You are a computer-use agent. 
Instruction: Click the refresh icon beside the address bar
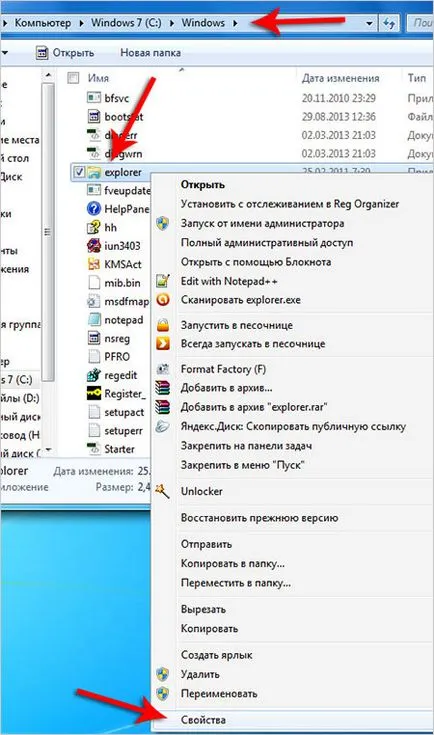pos(389,22)
